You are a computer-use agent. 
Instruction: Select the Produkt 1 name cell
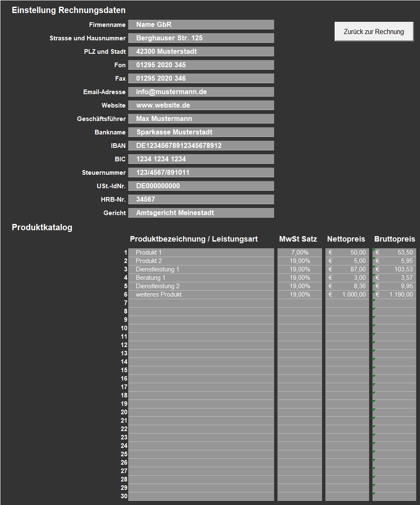tap(201, 252)
